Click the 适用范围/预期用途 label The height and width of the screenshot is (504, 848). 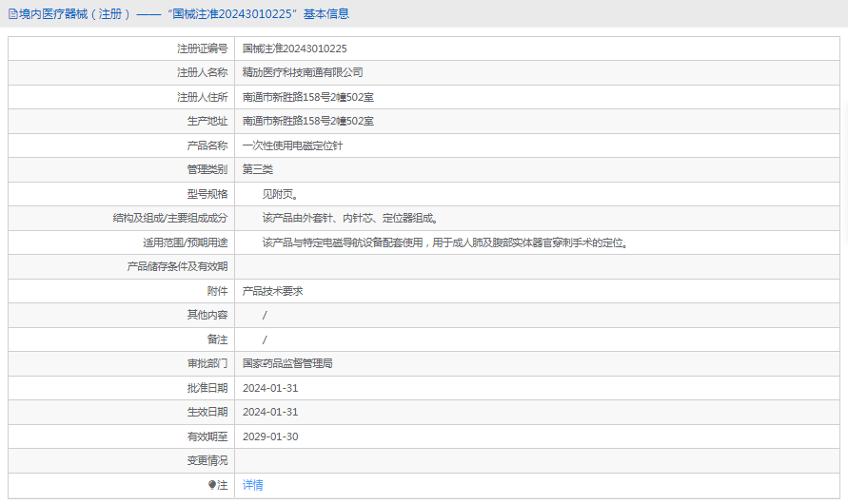(186, 243)
